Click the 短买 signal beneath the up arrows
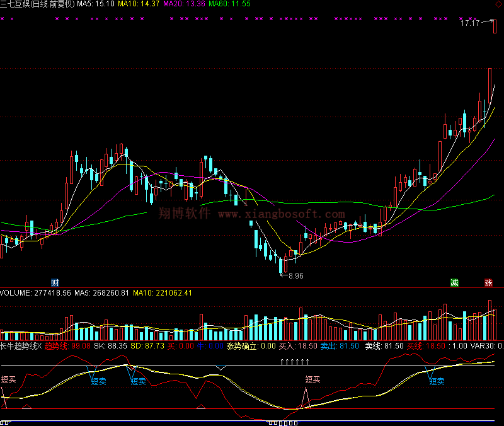Image resolution: width=504 pixels, height=426 pixels. [312, 380]
